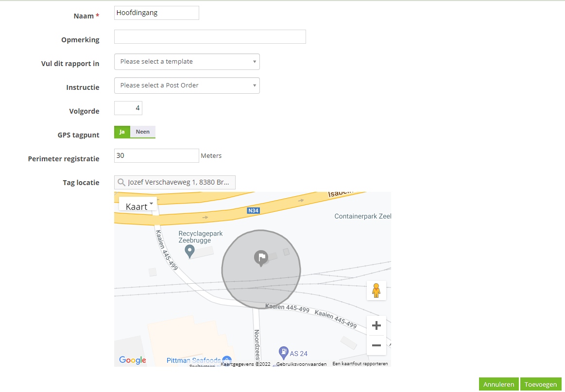Click 'Kaartgegevens ©2022' text
The width and height of the screenshot is (565, 392).
(x=245, y=364)
